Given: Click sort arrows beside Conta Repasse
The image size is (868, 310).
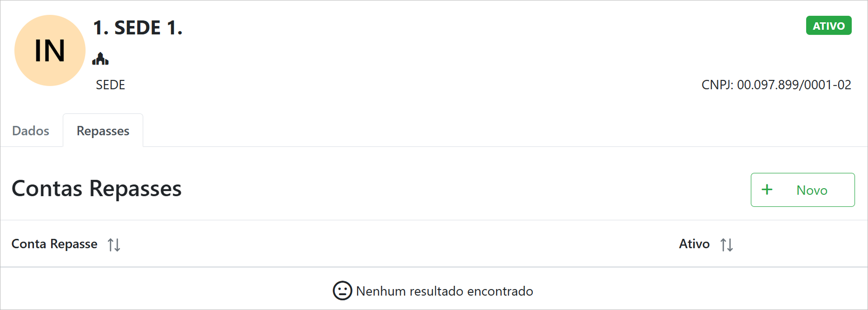Looking at the screenshot, I should [x=114, y=244].
